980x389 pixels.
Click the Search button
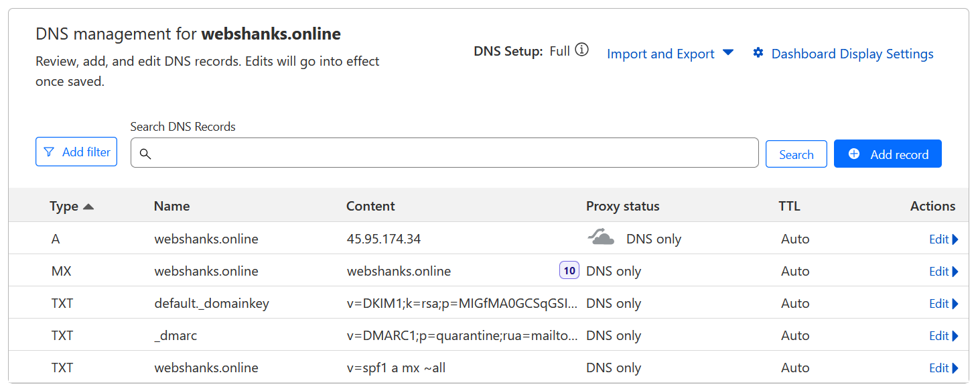[796, 154]
